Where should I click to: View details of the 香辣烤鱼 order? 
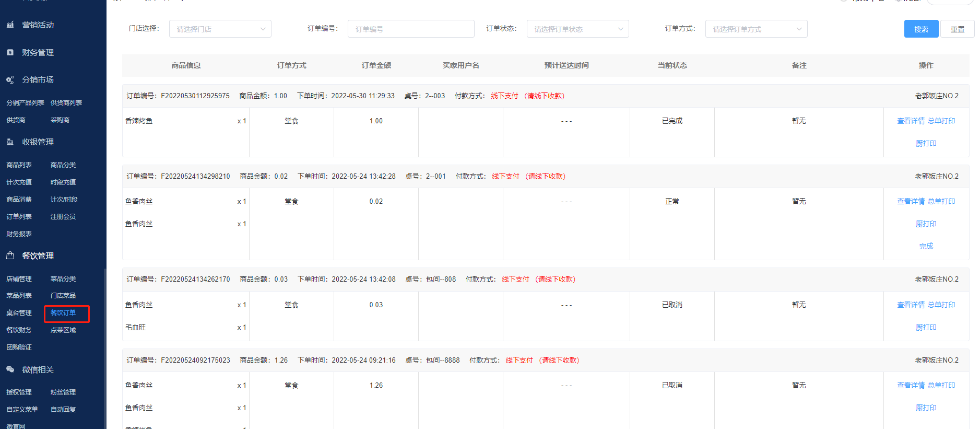tap(911, 121)
